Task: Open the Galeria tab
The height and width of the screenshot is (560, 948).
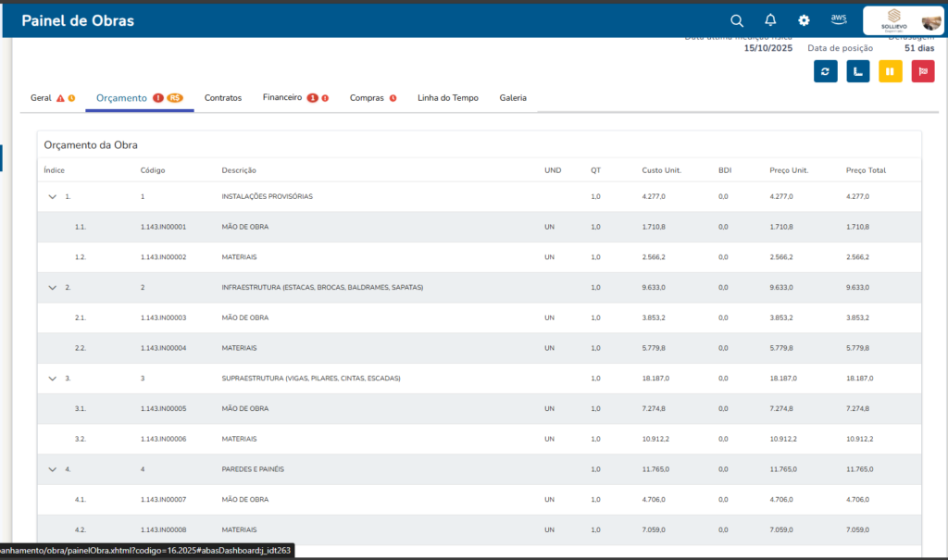Action: pos(513,97)
